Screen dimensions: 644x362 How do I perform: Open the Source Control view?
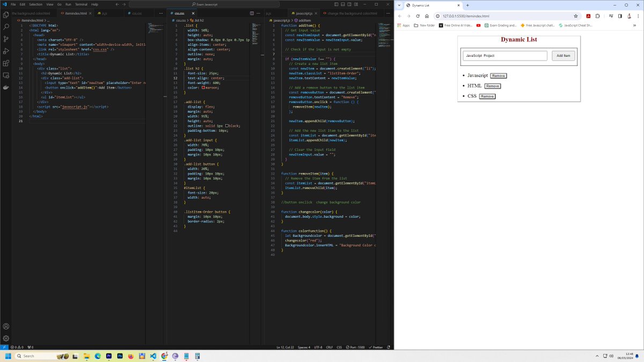[6, 39]
